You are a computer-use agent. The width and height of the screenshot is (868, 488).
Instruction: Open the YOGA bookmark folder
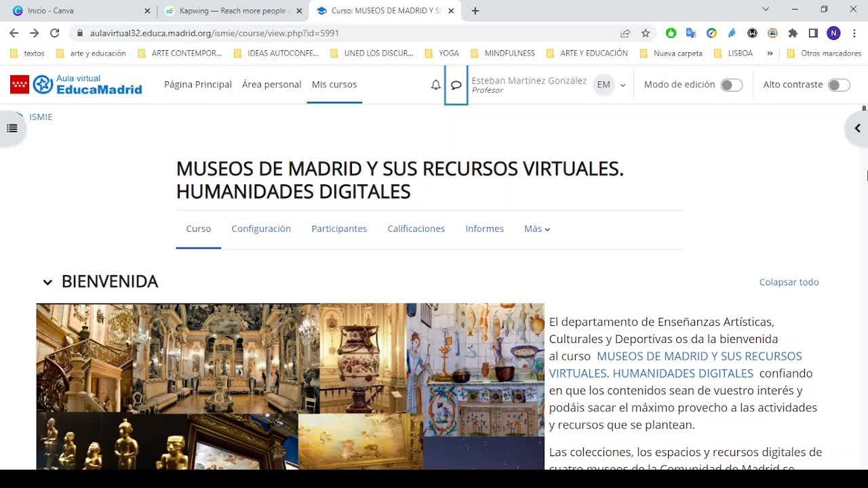point(441,53)
